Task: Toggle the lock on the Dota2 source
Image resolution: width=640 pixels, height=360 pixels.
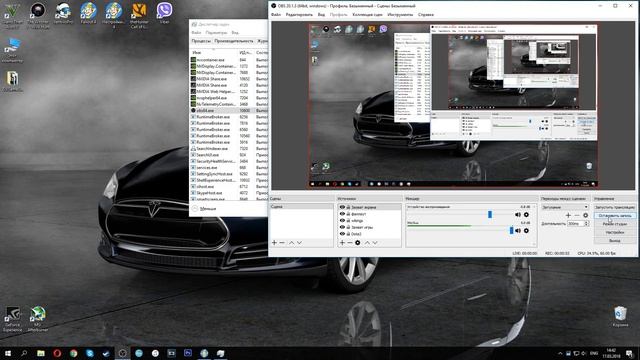Action: click(348, 234)
